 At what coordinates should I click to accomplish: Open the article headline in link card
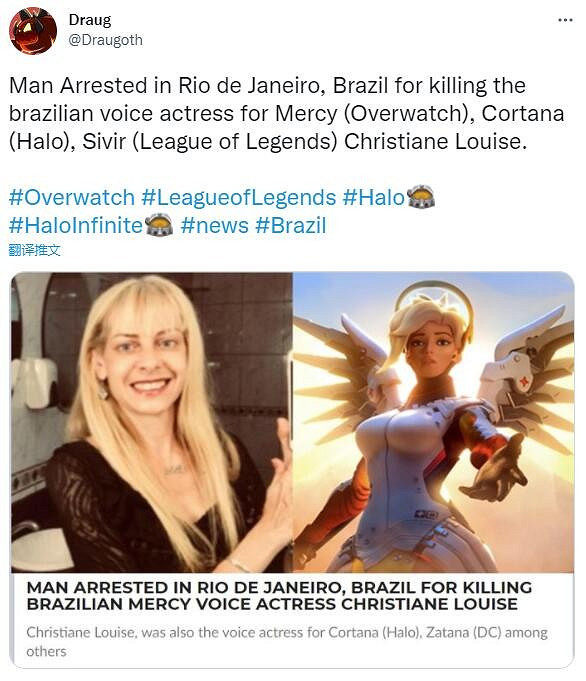click(279, 595)
